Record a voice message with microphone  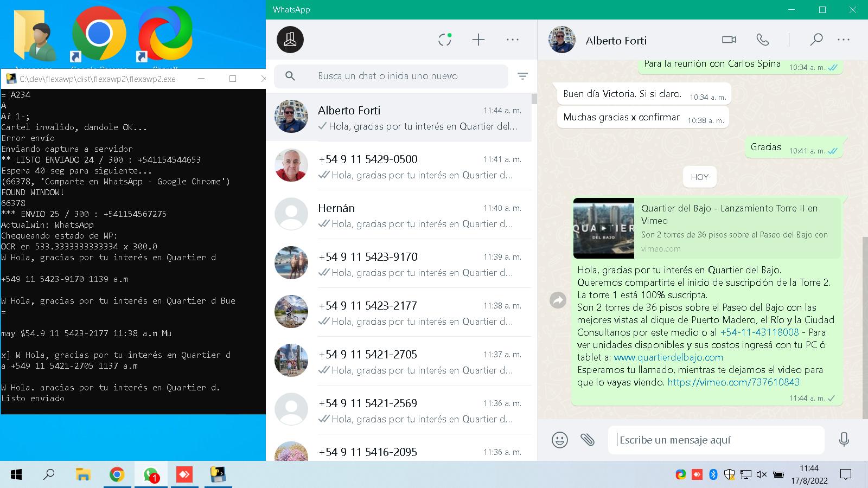point(844,440)
